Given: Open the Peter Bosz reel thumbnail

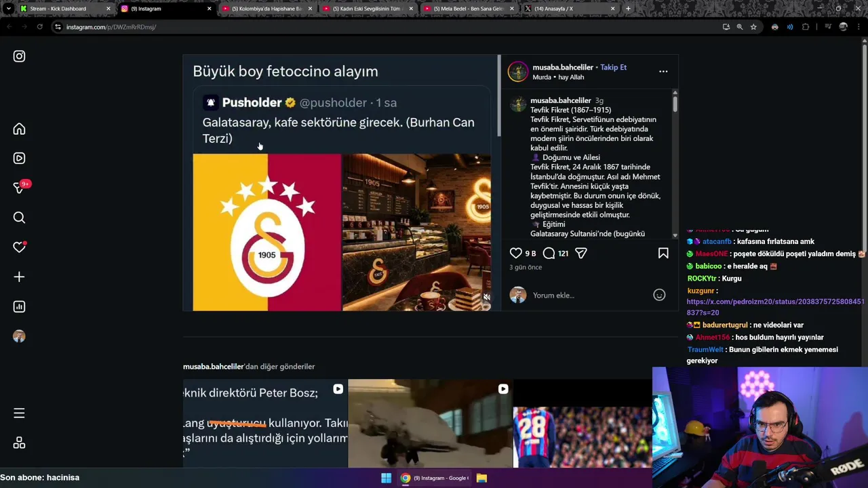Looking at the screenshot, I should point(265,424).
